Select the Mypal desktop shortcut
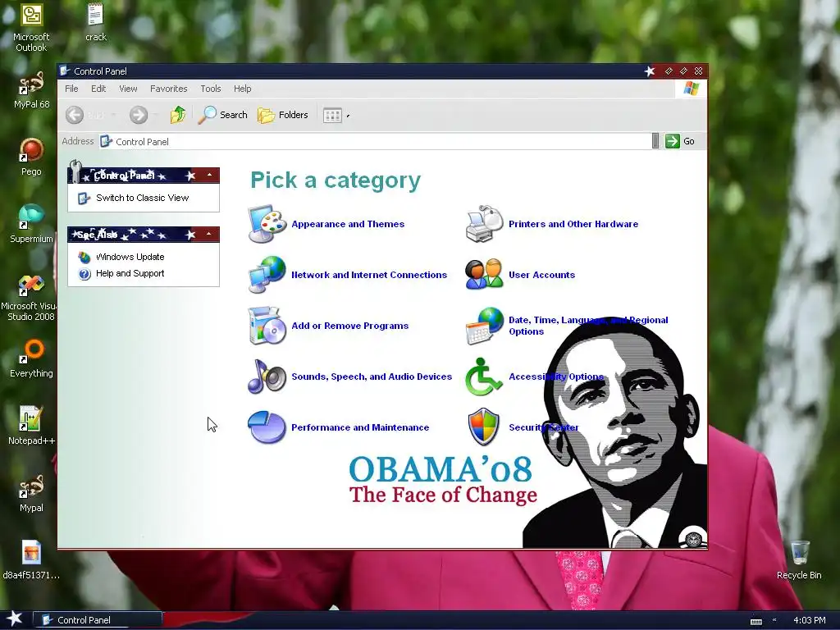Screen dimensions: 840x630 tap(31, 493)
